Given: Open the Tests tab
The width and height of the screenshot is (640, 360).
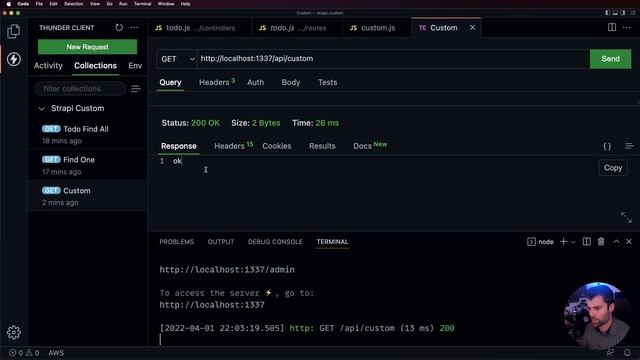Looking at the screenshot, I should pyautogui.click(x=327, y=82).
